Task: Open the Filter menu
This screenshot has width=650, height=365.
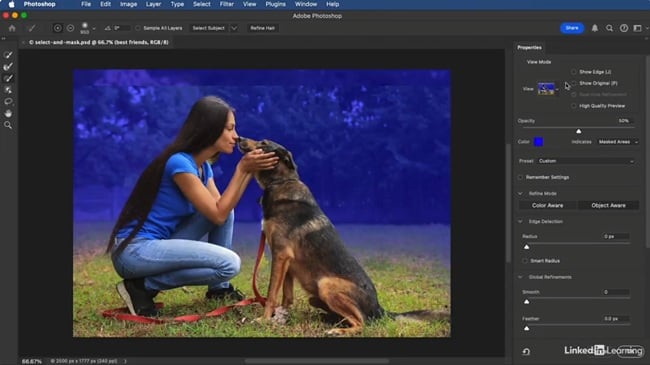Action: [x=226, y=4]
